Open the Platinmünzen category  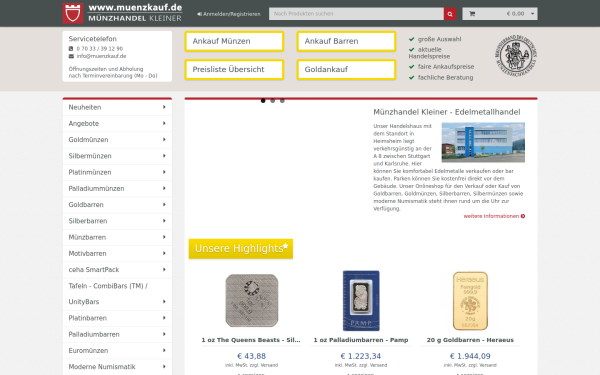click(x=117, y=173)
